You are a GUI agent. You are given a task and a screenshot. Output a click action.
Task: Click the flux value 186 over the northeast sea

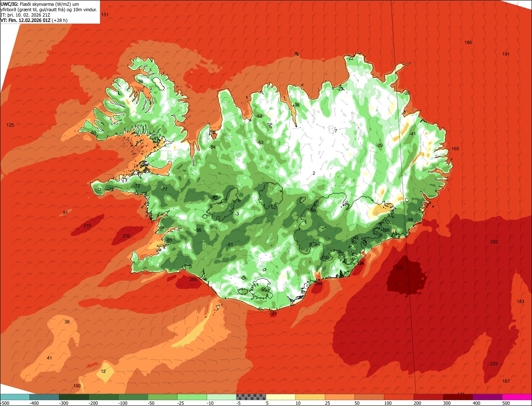468,42
